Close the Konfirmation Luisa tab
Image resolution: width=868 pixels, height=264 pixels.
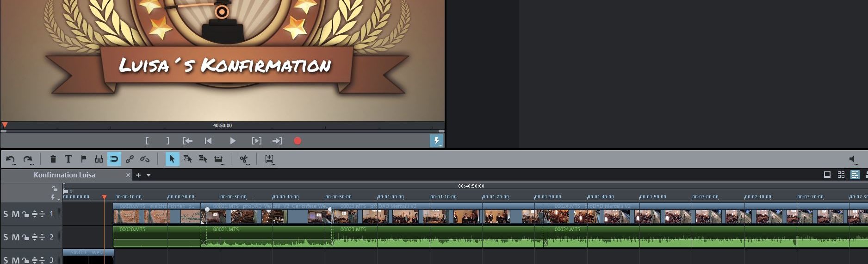tap(128, 175)
